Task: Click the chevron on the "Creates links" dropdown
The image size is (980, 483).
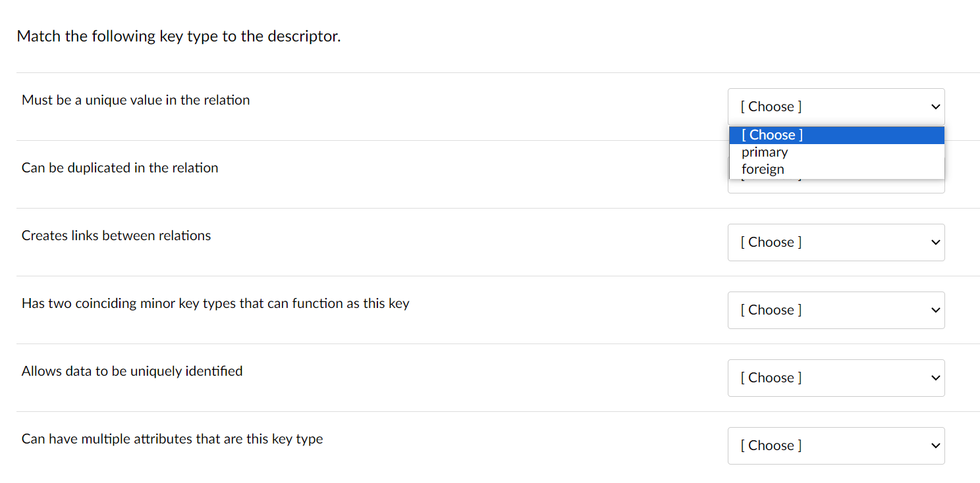Action: 935,242
